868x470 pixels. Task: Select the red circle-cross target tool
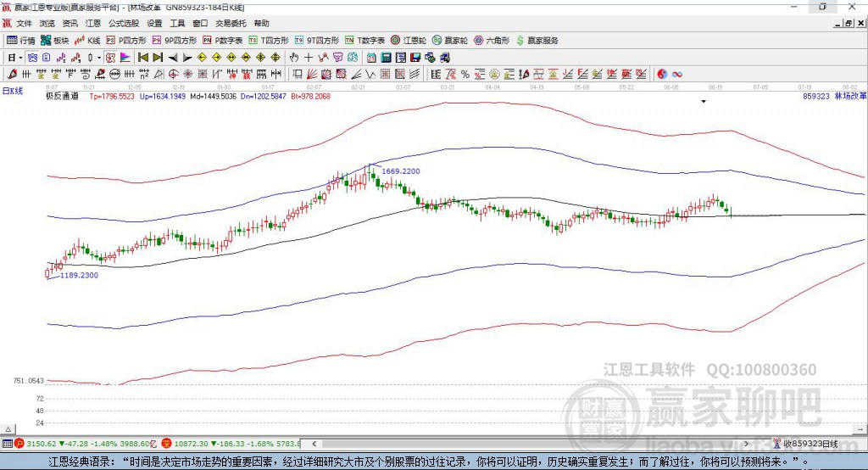click(173, 74)
